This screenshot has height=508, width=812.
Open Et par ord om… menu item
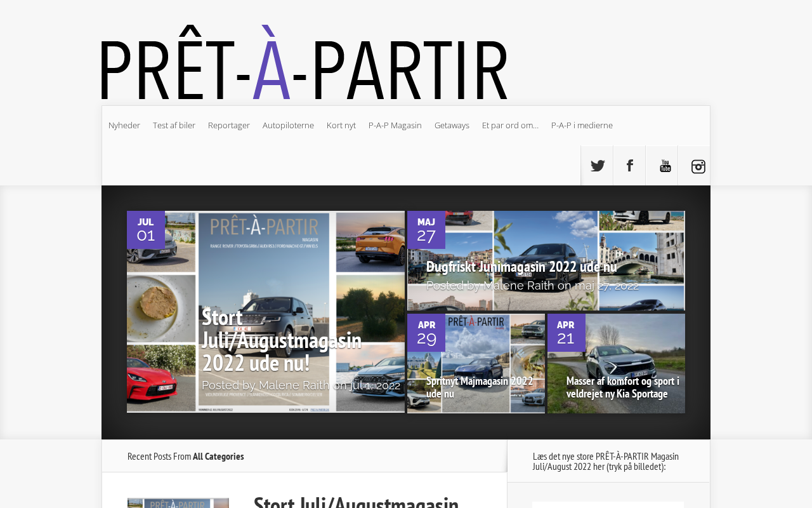point(510,125)
